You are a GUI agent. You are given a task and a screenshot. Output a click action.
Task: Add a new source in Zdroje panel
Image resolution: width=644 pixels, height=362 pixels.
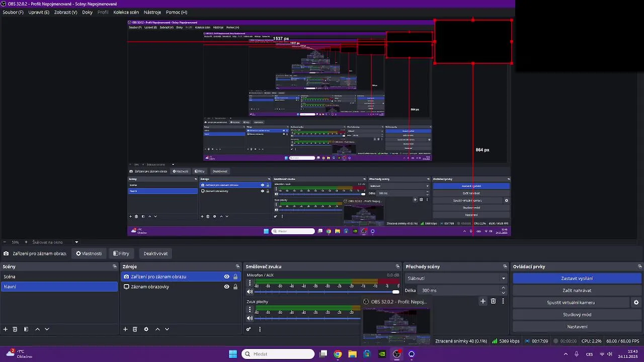pos(125,329)
